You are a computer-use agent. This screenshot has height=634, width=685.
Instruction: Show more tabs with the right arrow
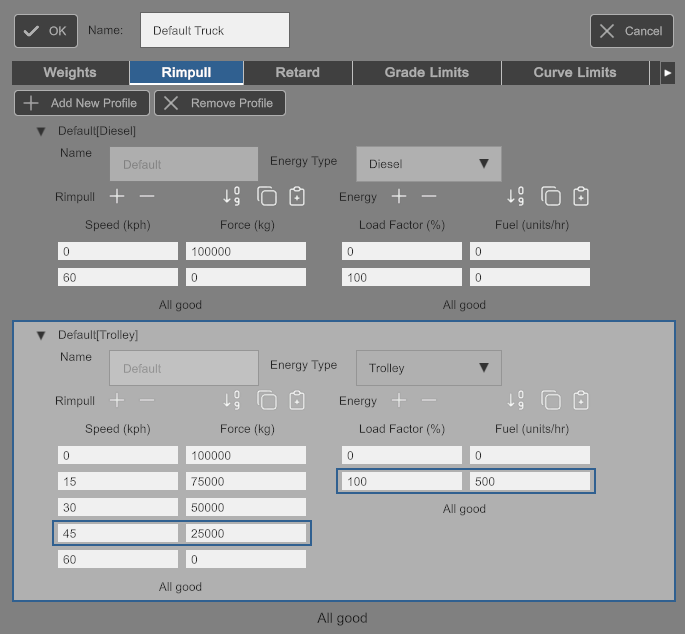(667, 73)
